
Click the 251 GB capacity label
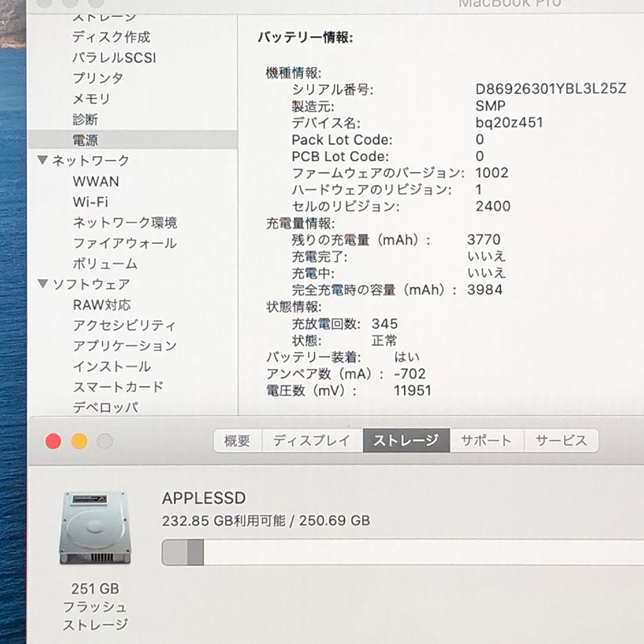point(95,589)
